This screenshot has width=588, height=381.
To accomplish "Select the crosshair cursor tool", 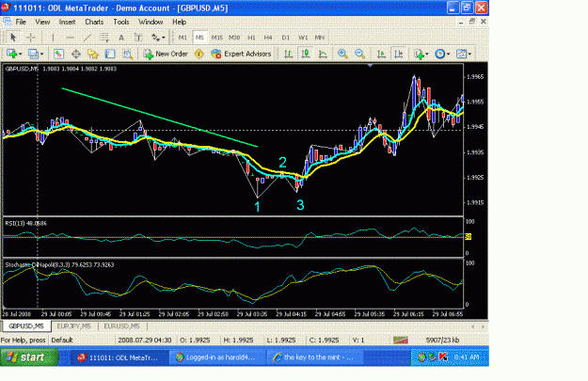I will point(31,38).
